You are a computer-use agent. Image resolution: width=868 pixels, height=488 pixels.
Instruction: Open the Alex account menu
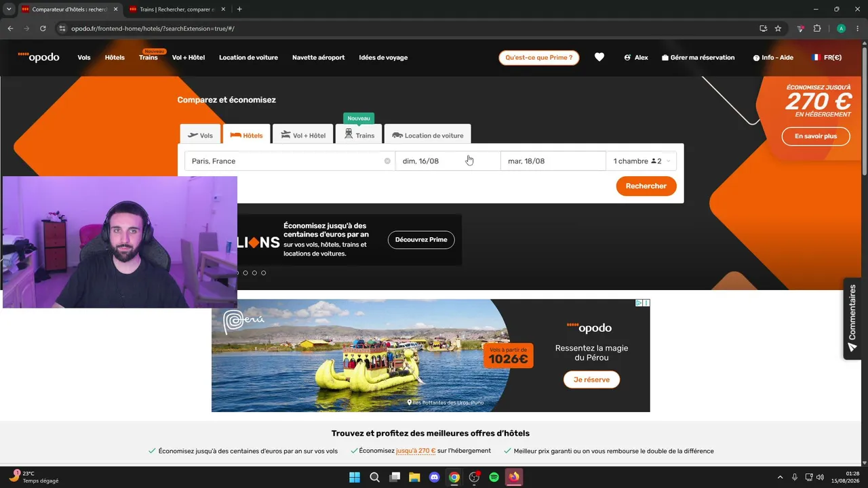click(x=636, y=58)
